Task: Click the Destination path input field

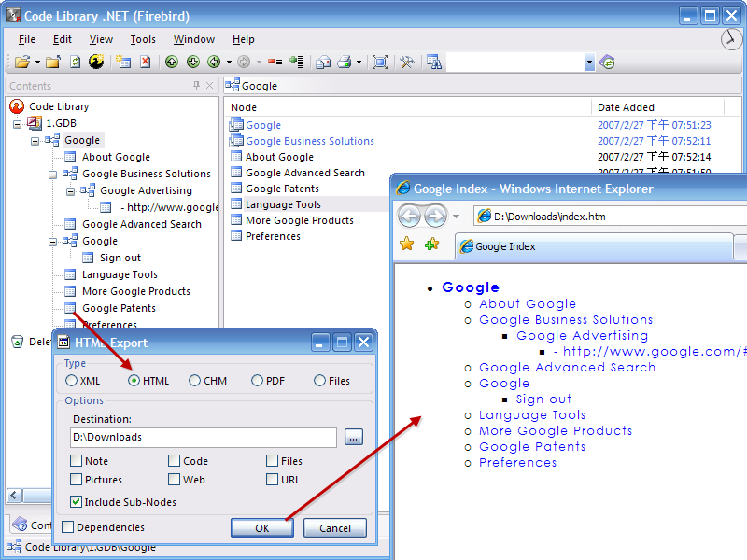Action: click(204, 437)
